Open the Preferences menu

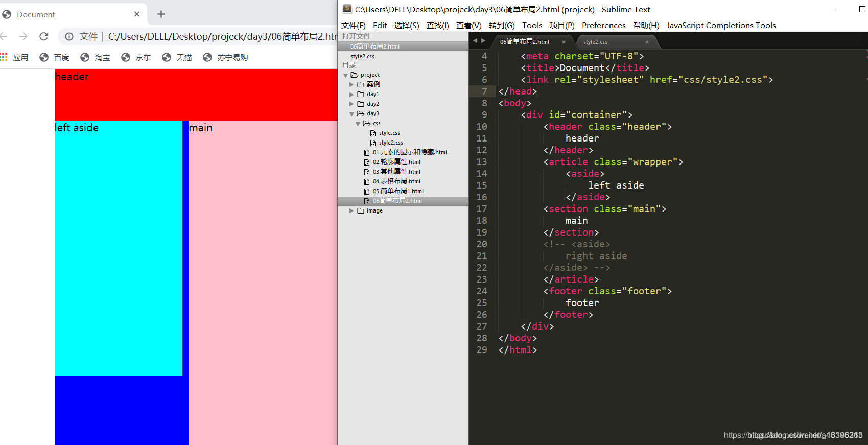point(604,25)
